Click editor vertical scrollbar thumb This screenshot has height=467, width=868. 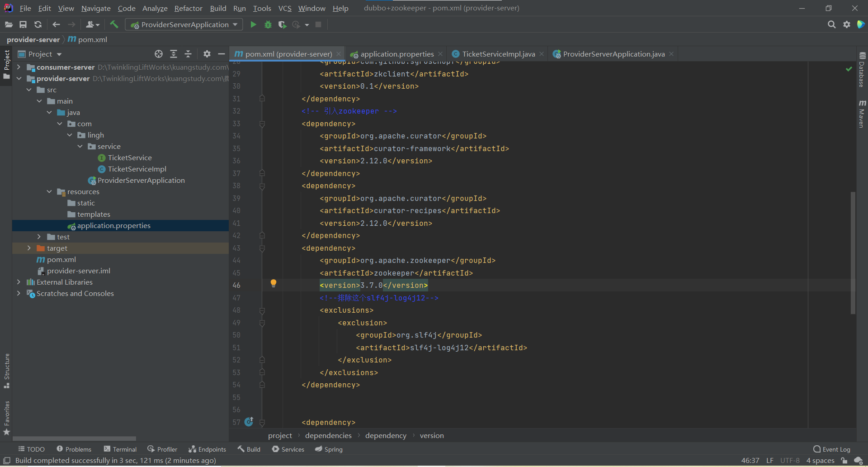853,253
